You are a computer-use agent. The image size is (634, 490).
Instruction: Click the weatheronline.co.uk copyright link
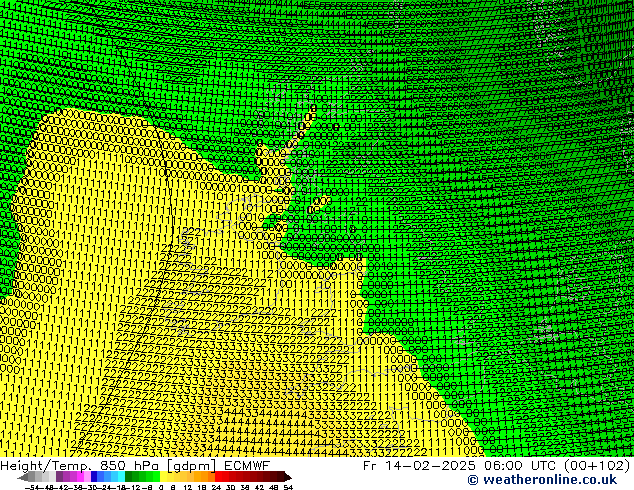click(542, 480)
